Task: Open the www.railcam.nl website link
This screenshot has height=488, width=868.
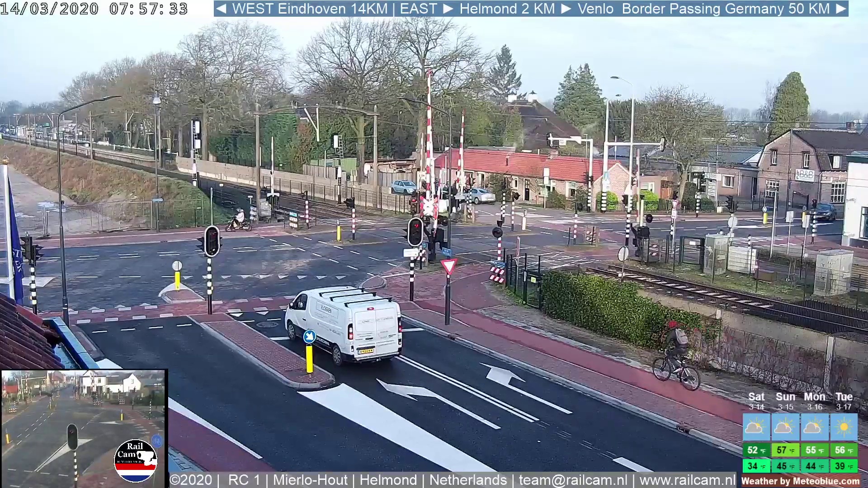Action: tap(687, 480)
